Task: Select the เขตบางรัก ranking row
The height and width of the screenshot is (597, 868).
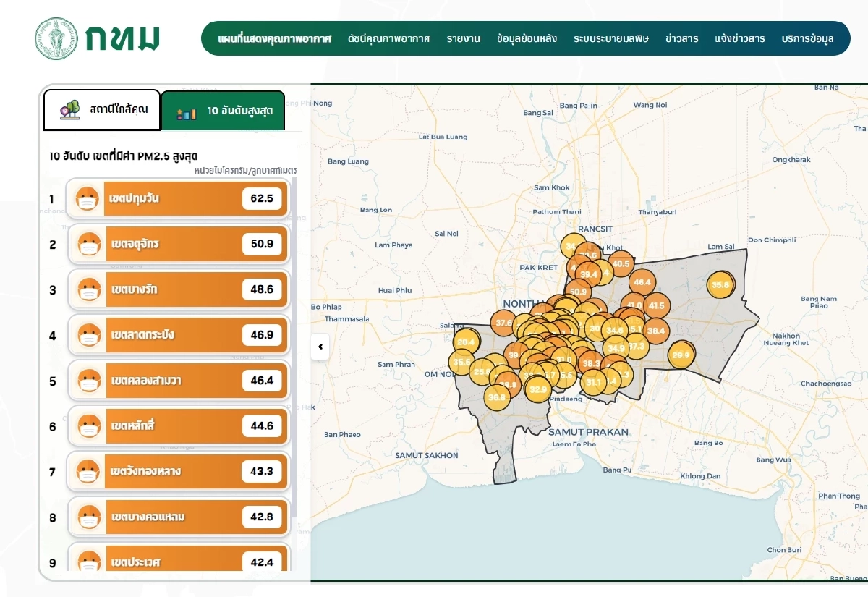Action: pyautogui.click(x=178, y=289)
